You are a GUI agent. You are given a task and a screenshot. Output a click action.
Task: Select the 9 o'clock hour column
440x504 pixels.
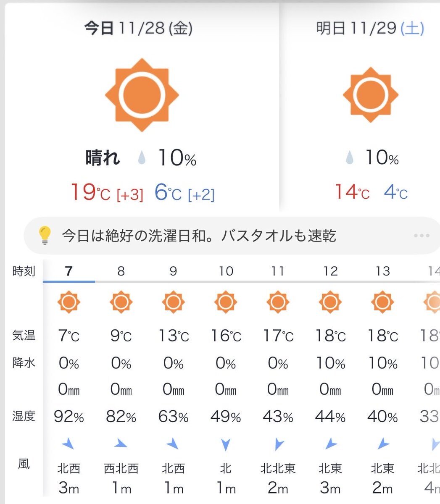coord(173,271)
